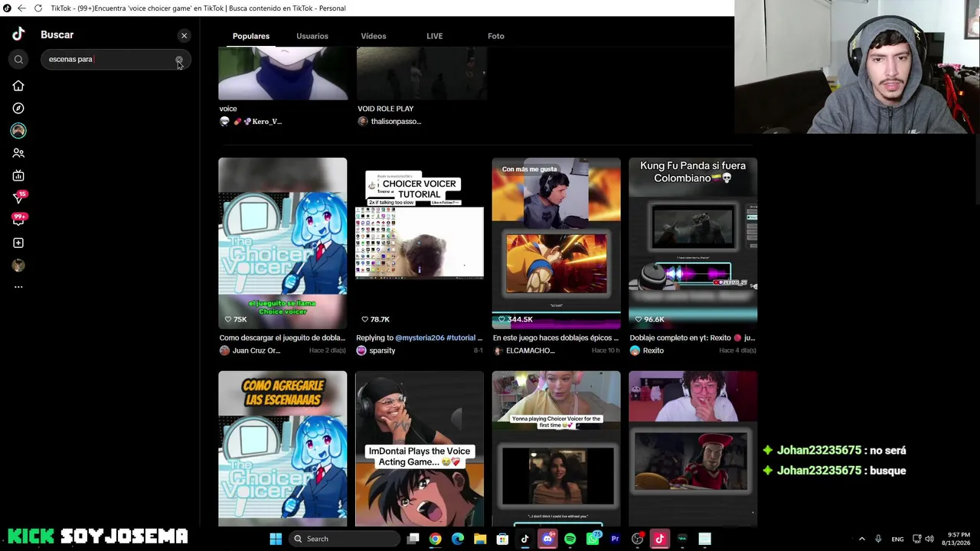Image resolution: width=980 pixels, height=551 pixels.
Task: Click the ENG language indicator
Action: 897,539
